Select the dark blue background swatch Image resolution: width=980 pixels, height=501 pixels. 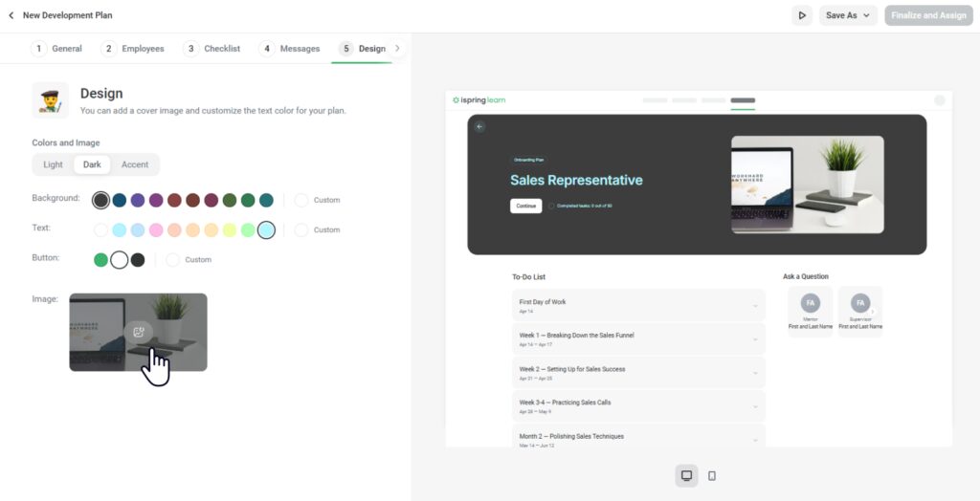coord(120,200)
